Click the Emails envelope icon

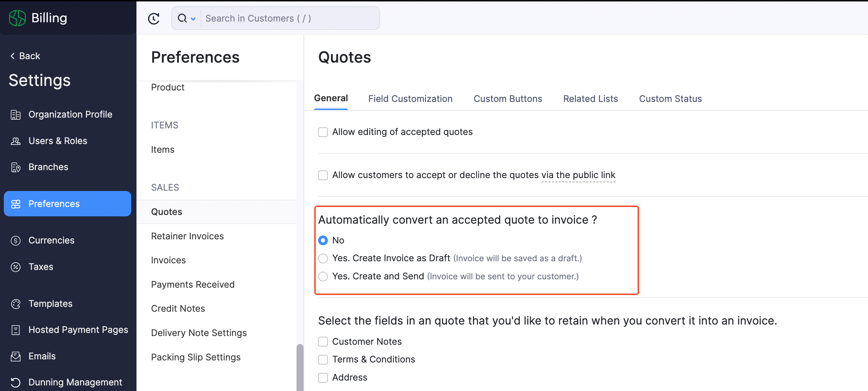tap(16, 356)
